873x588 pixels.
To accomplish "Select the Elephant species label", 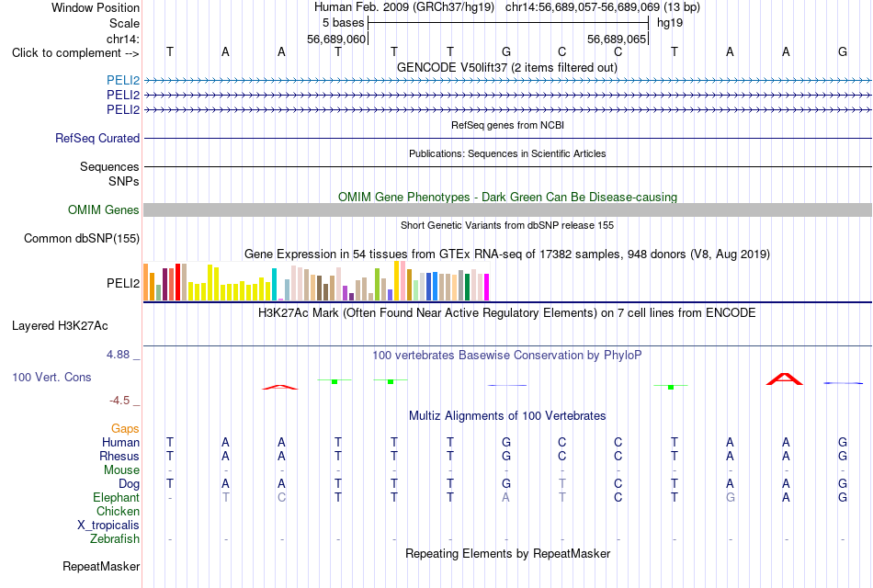I will (x=116, y=497).
